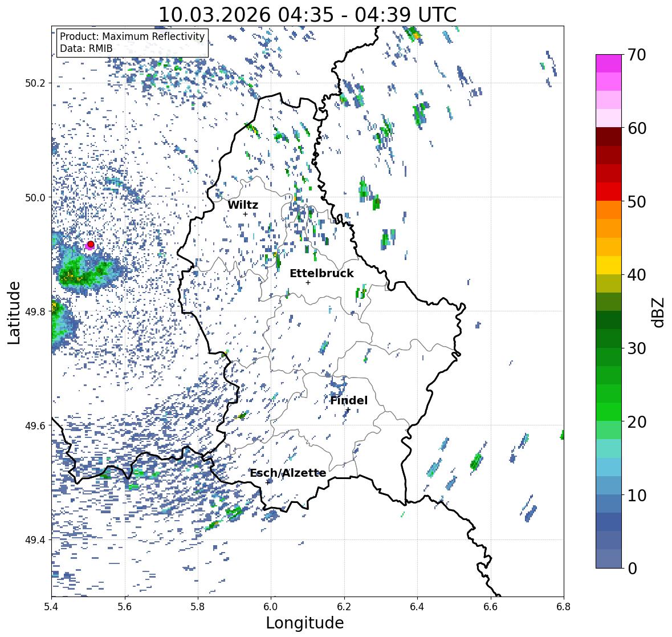Click the 6.2 longitude tick label
Viewport: 672px width, 637px height.
coord(344,606)
